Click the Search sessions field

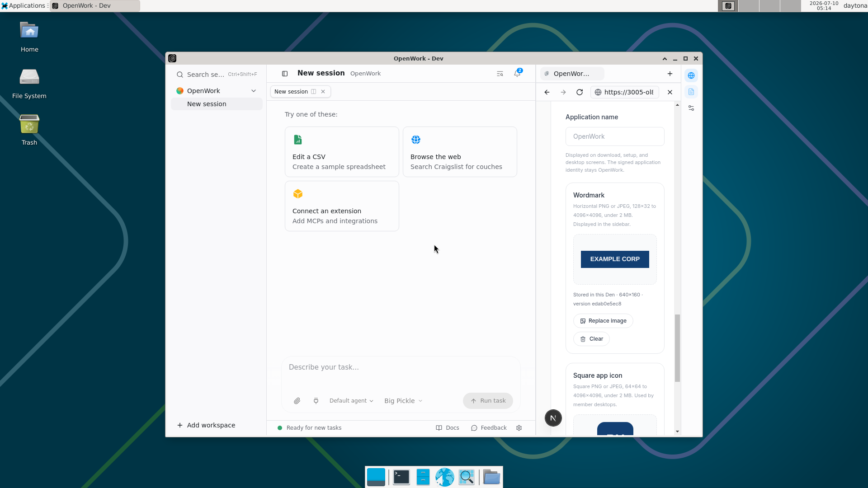click(x=217, y=75)
